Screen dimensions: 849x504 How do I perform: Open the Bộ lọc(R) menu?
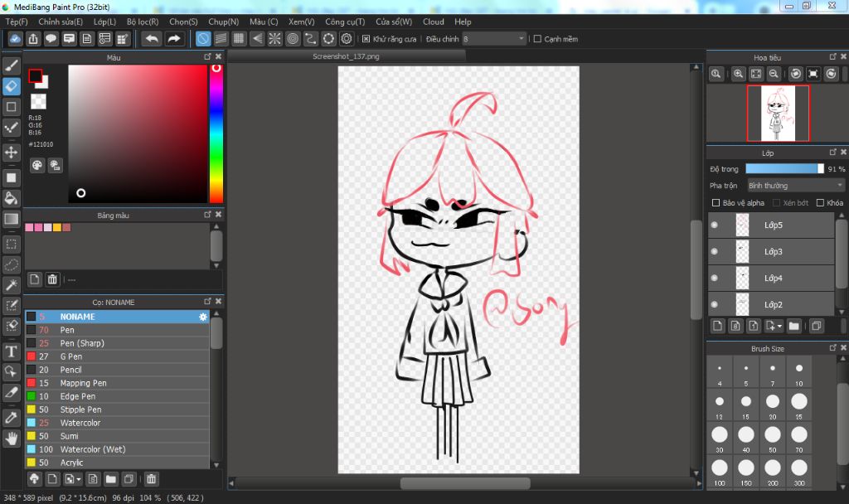[x=143, y=22]
